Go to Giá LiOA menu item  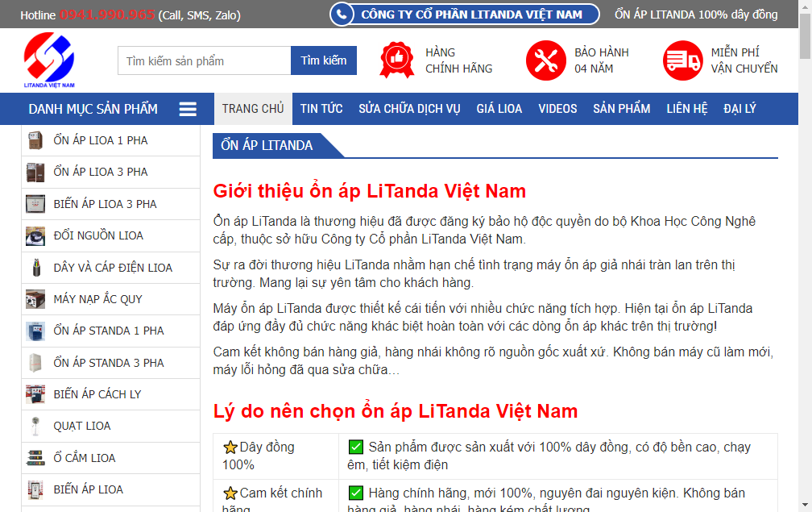[x=499, y=109]
